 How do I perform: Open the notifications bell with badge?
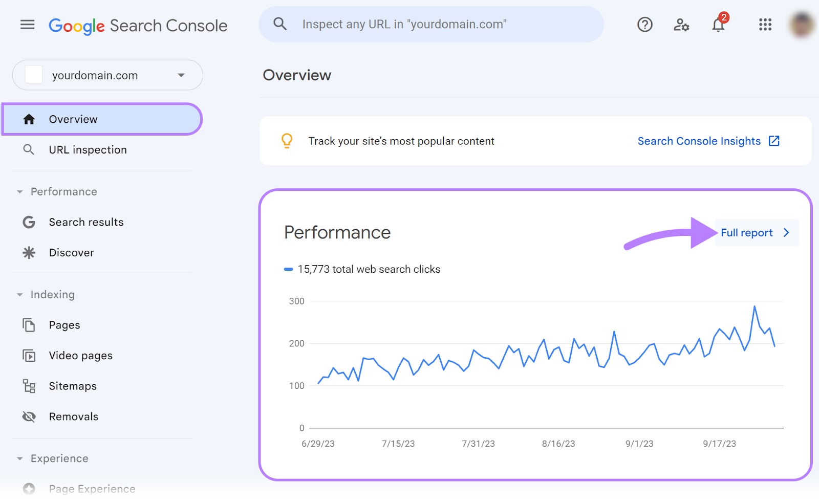pos(718,24)
